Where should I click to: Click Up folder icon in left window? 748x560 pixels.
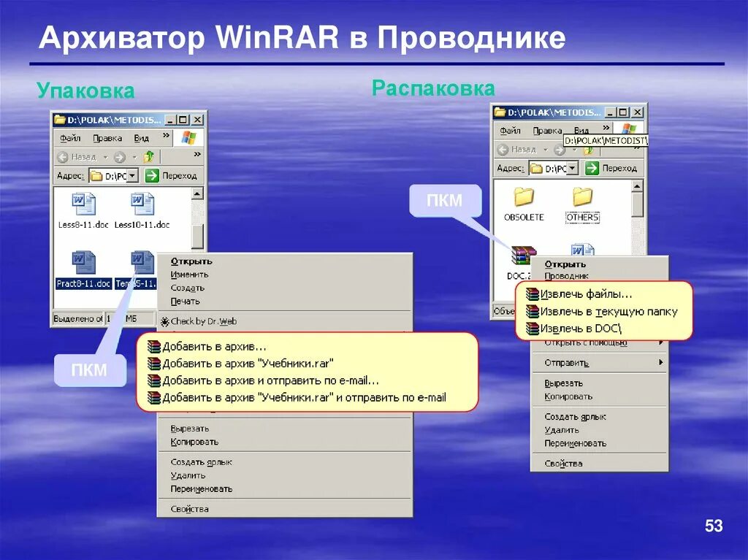coord(148,156)
